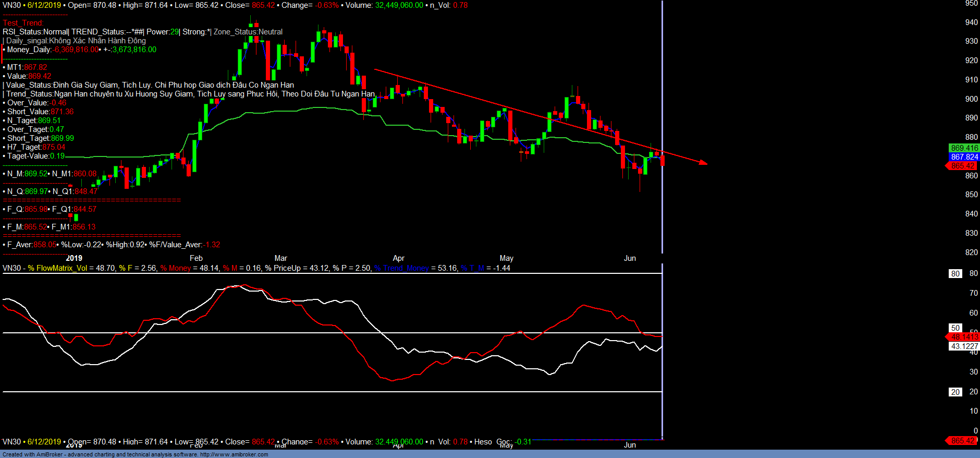
Task: Select the white 43.1227 indicator value tag
Action: [964, 346]
